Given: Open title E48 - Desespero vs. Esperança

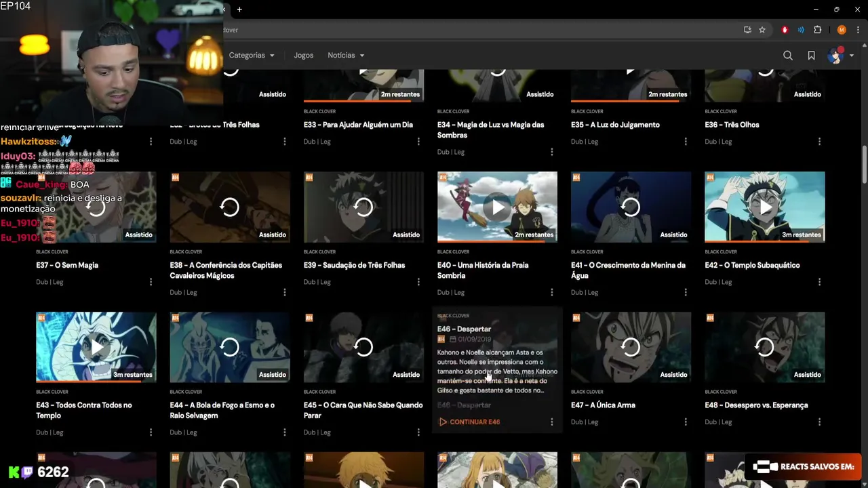Looking at the screenshot, I should pos(756,405).
